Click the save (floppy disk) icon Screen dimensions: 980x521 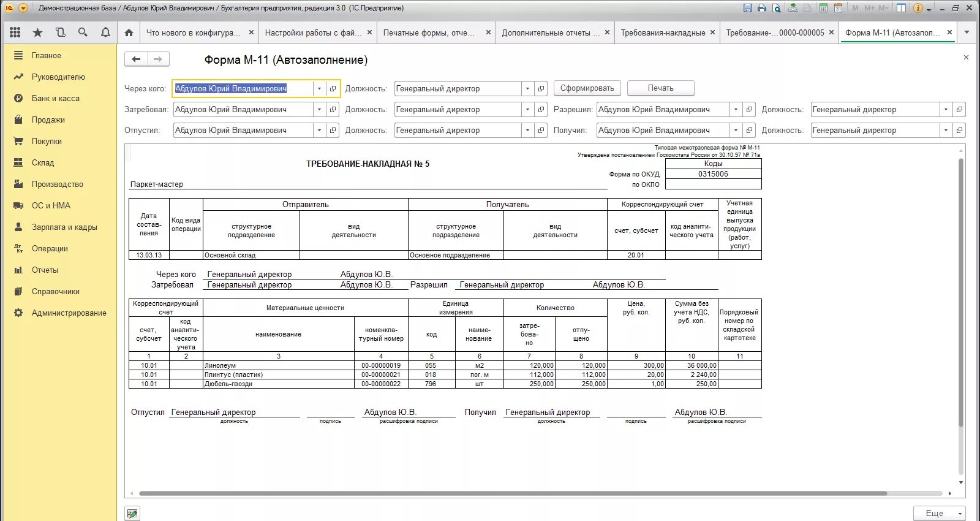(747, 8)
